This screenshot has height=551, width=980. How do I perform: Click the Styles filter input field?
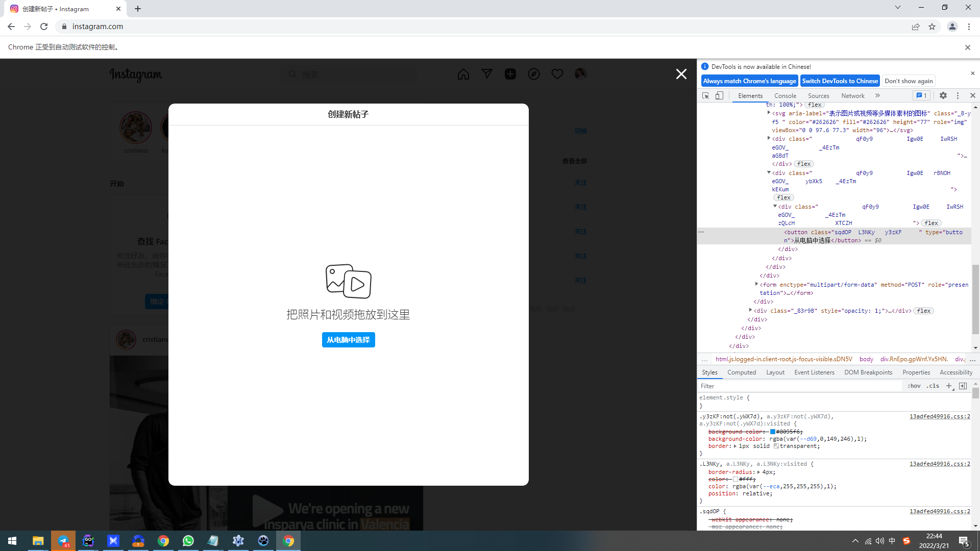800,386
